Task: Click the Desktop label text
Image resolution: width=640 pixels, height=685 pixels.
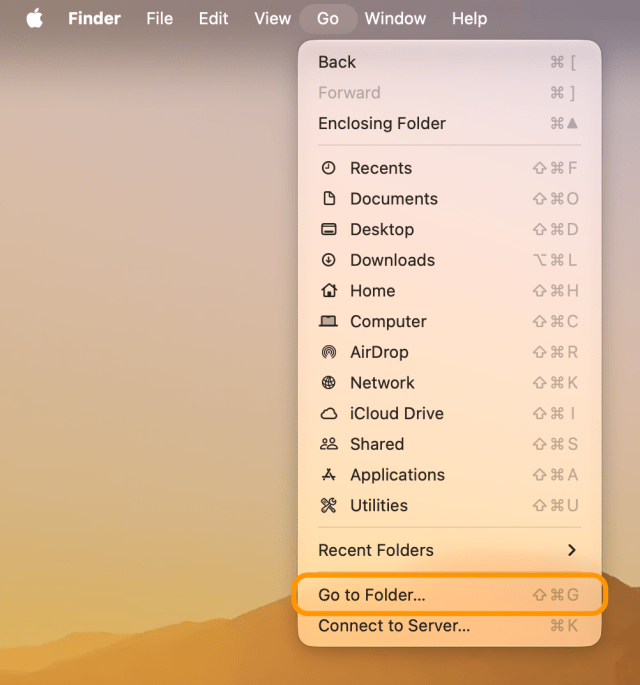Action: click(382, 230)
